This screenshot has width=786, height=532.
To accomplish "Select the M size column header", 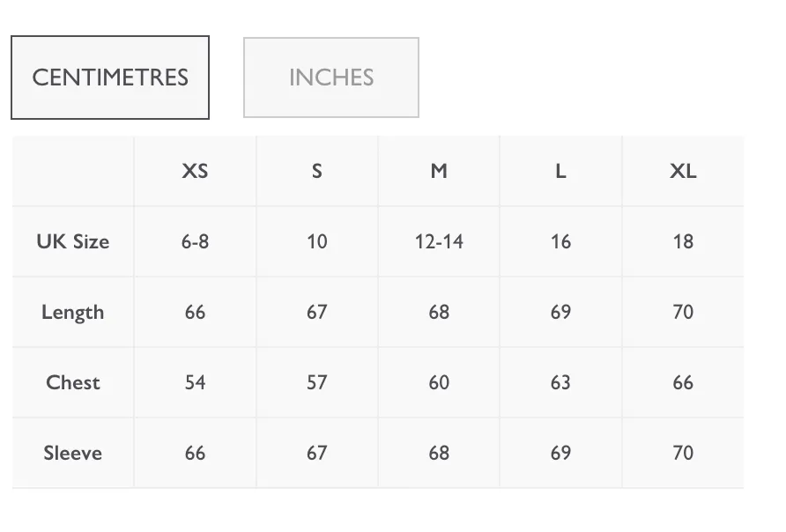I will pos(439,171).
